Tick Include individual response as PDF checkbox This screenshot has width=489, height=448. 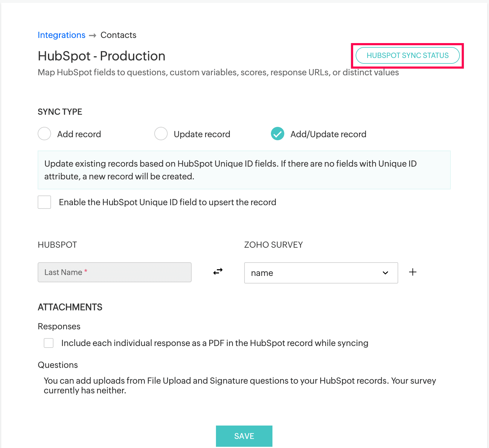49,343
